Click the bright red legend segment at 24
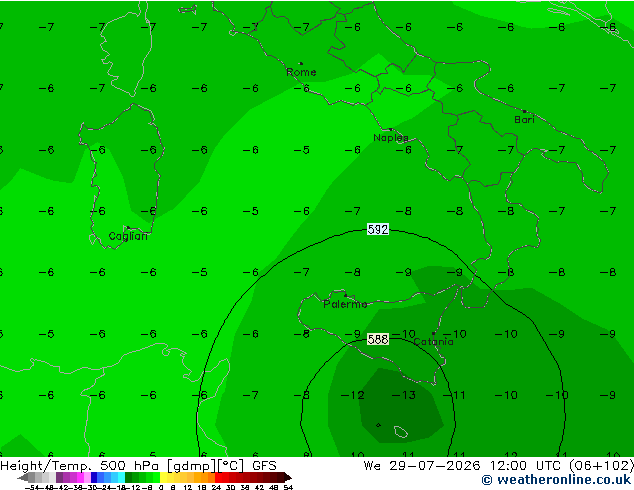 point(218,477)
